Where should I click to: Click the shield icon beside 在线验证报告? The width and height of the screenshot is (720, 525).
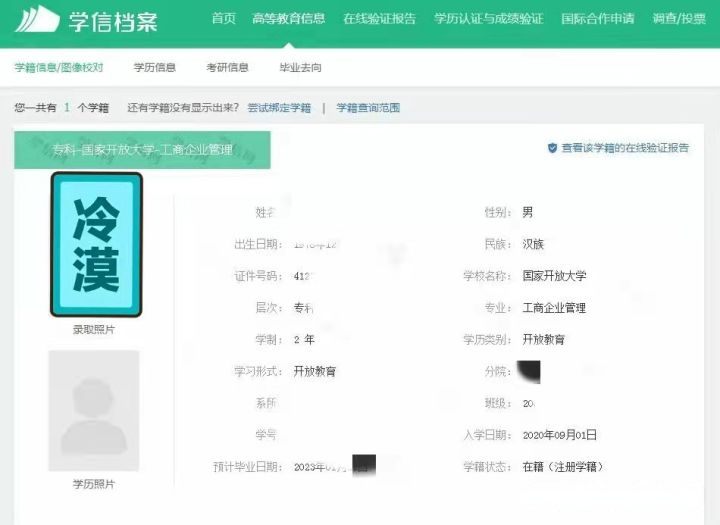[552, 148]
